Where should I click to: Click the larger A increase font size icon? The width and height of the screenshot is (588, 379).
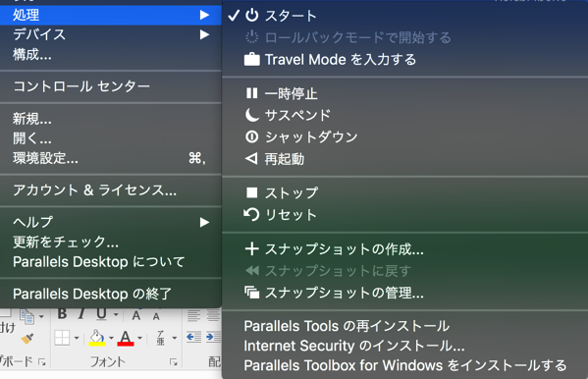(136, 315)
